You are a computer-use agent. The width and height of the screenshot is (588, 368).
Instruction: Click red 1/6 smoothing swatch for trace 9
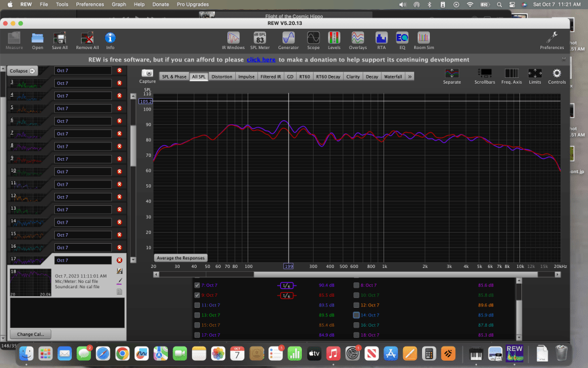(x=287, y=295)
